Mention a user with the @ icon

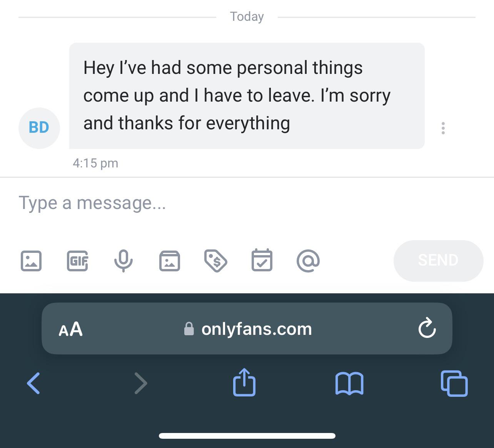(308, 261)
